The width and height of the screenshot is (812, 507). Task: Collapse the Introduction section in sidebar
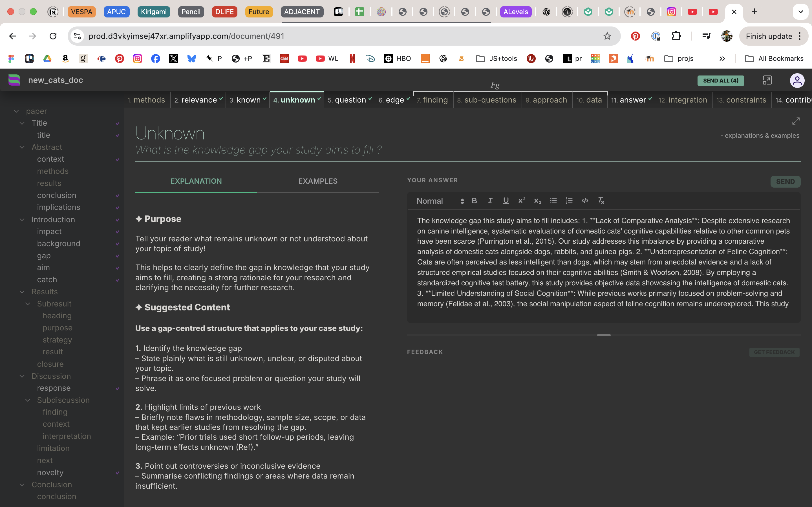point(22,220)
